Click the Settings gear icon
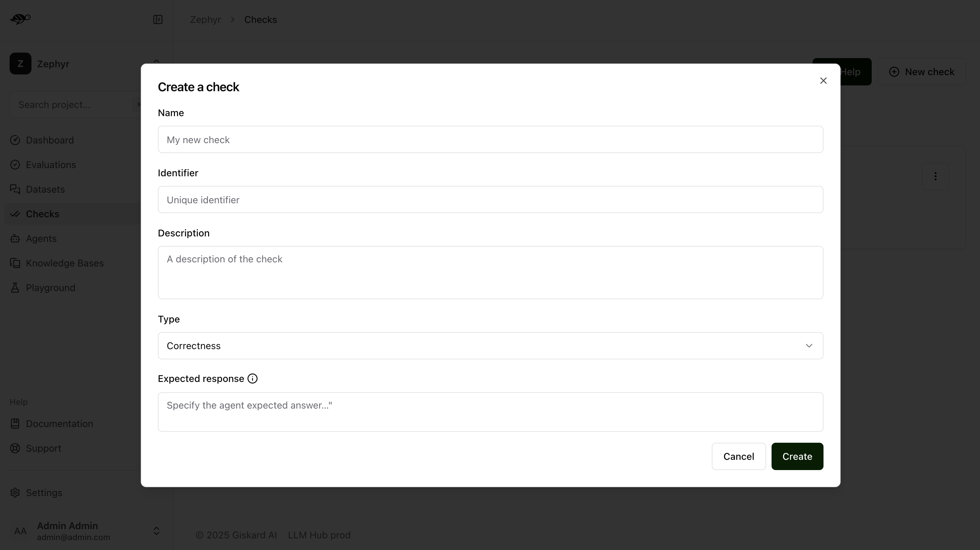Viewport: 980px width, 550px height. (15, 493)
